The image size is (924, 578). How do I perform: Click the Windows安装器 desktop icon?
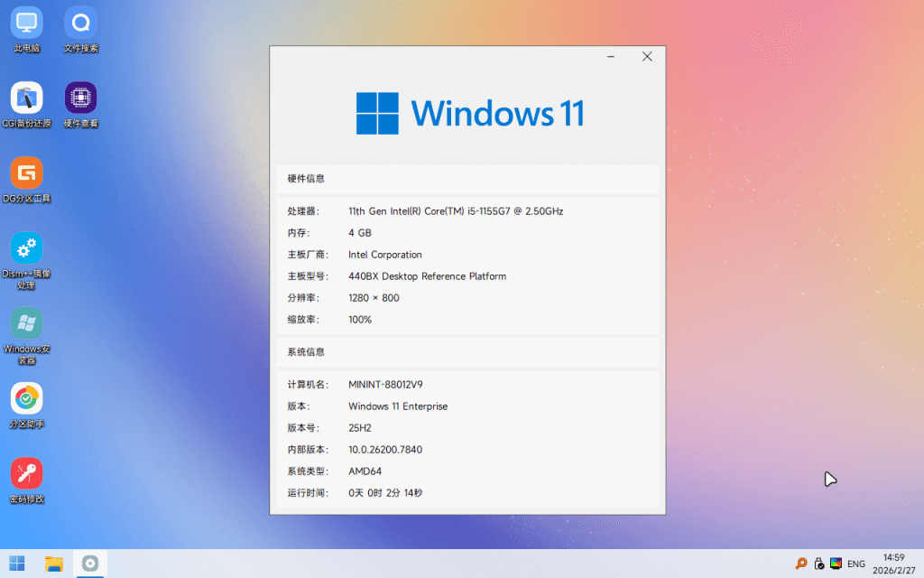[x=26, y=336]
